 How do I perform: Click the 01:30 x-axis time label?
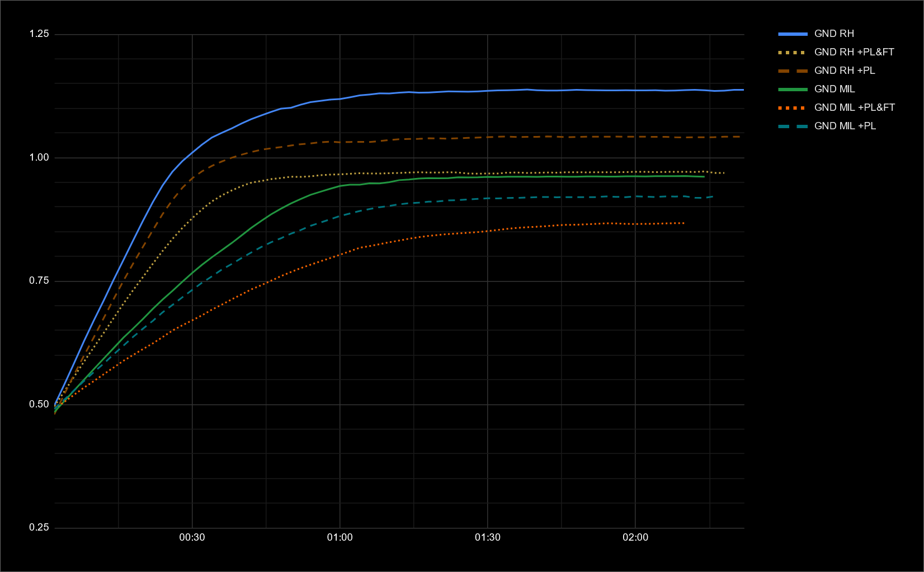[x=488, y=537]
